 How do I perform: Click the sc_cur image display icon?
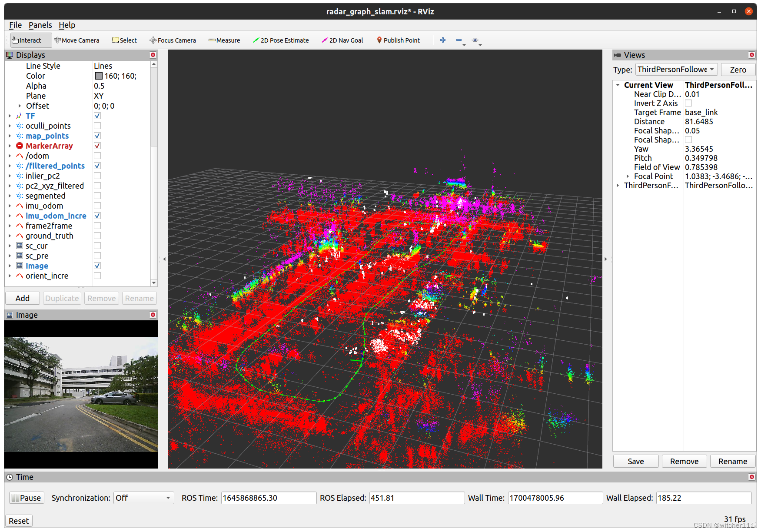tap(20, 246)
